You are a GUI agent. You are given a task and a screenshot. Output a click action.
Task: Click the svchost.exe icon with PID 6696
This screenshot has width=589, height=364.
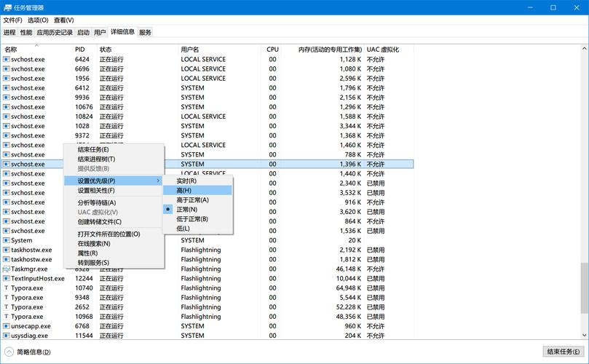7,68
